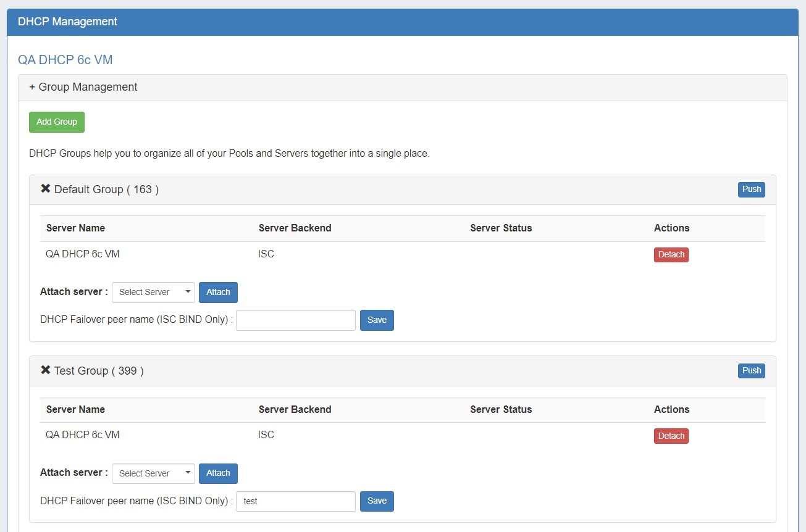Viewport: 806px width, 532px height.
Task: Open the QA DHCP 6c VM page title
Action: coord(65,60)
